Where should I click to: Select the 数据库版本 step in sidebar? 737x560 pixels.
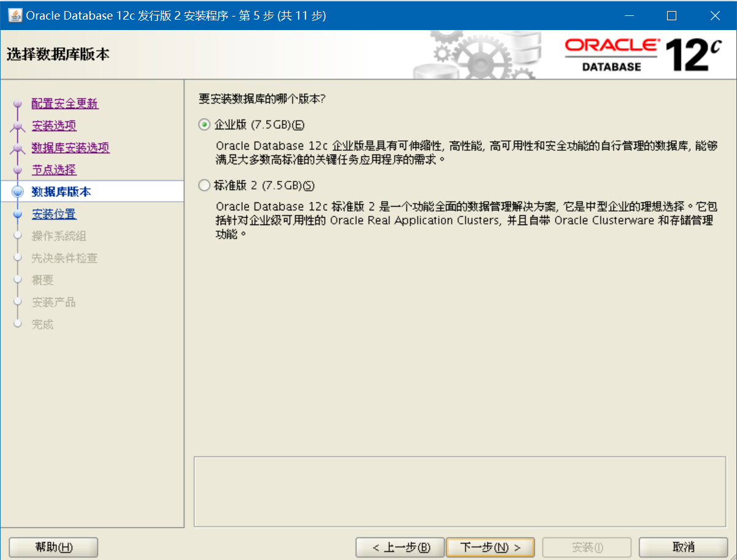92,192
